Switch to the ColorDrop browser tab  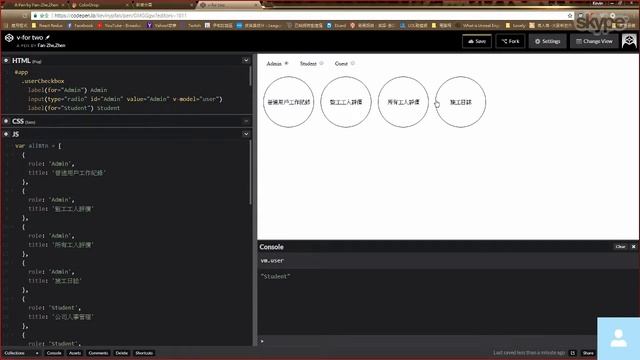100,5
